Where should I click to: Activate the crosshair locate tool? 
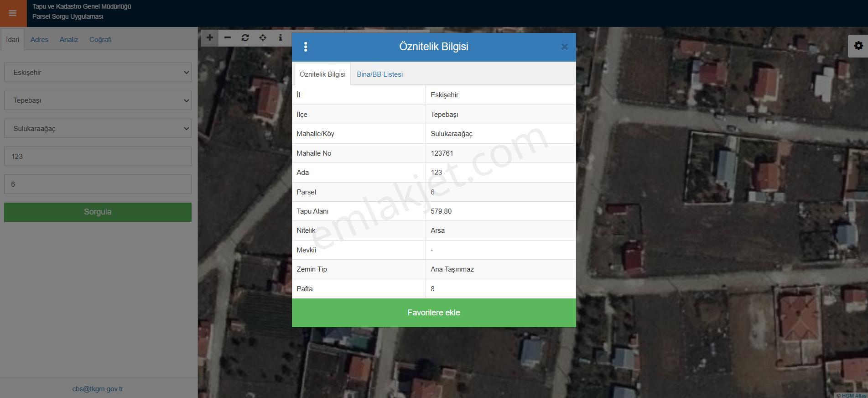pyautogui.click(x=263, y=38)
